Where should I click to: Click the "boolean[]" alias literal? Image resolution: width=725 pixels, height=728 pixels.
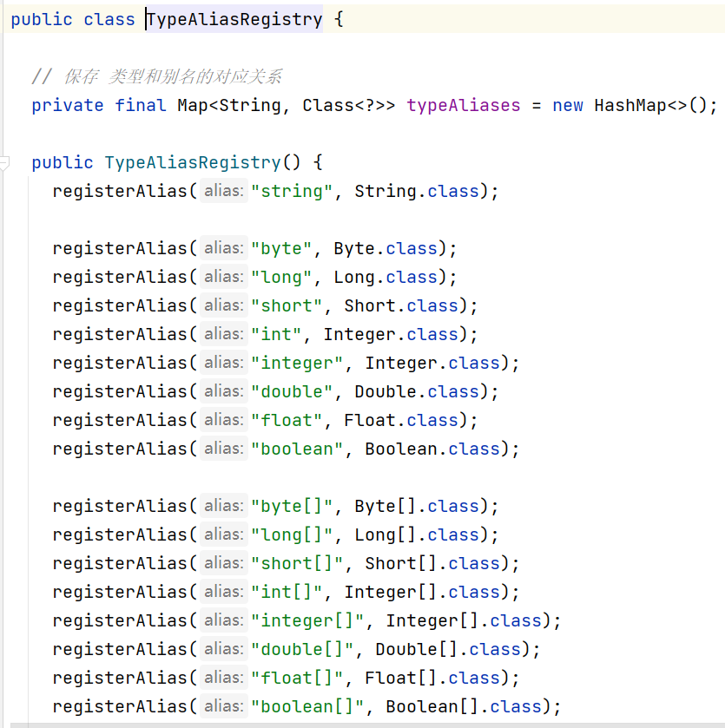point(307,706)
